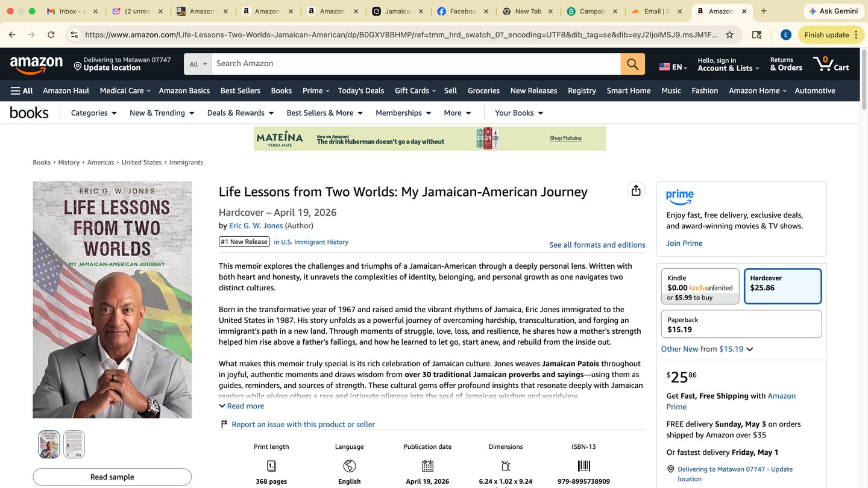Open Today's Deals in nav bar
Image resolution: width=868 pixels, height=488 pixels.
[x=361, y=90]
